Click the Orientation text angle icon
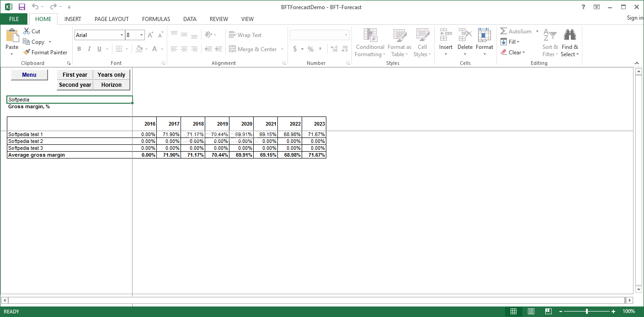This screenshot has height=317, width=644. point(208,35)
